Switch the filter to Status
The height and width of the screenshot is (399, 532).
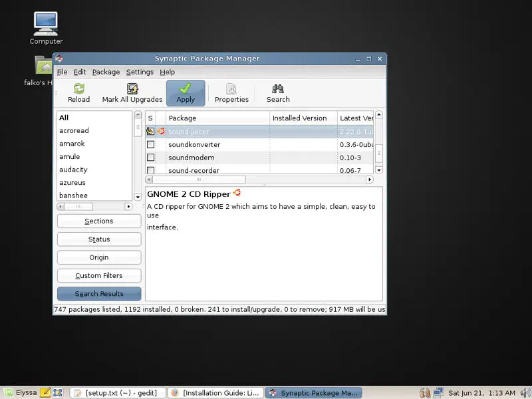coord(99,239)
